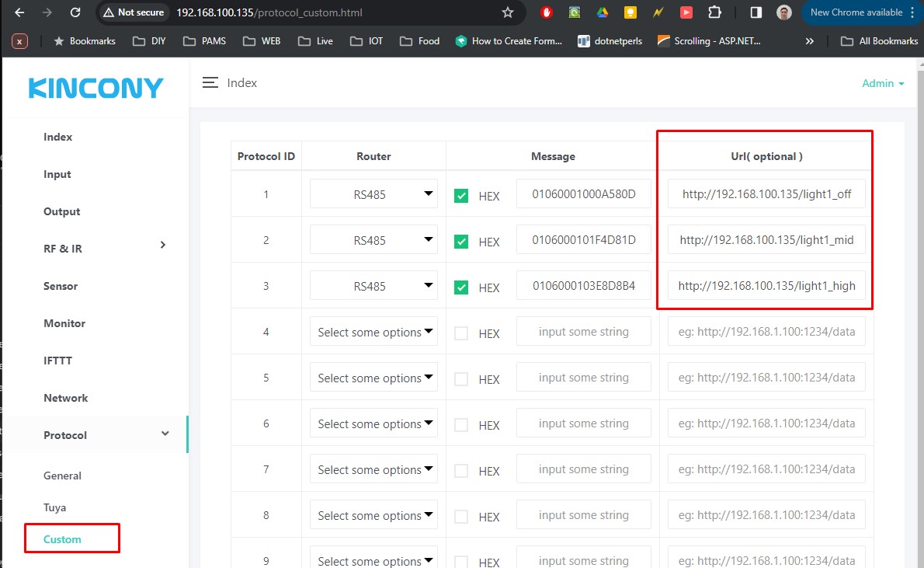This screenshot has height=568, width=924.
Task: Expand the RF & IR sidebar submenu
Action: [x=162, y=246]
